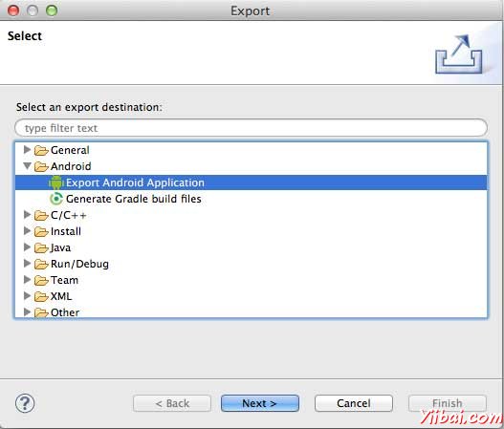Click the Android folder icon
This screenshot has height=429, width=504.
[41, 166]
